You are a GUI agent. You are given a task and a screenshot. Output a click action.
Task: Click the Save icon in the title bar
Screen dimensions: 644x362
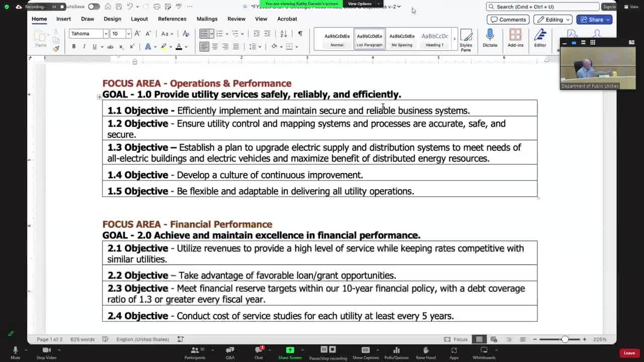coord(119,7)
